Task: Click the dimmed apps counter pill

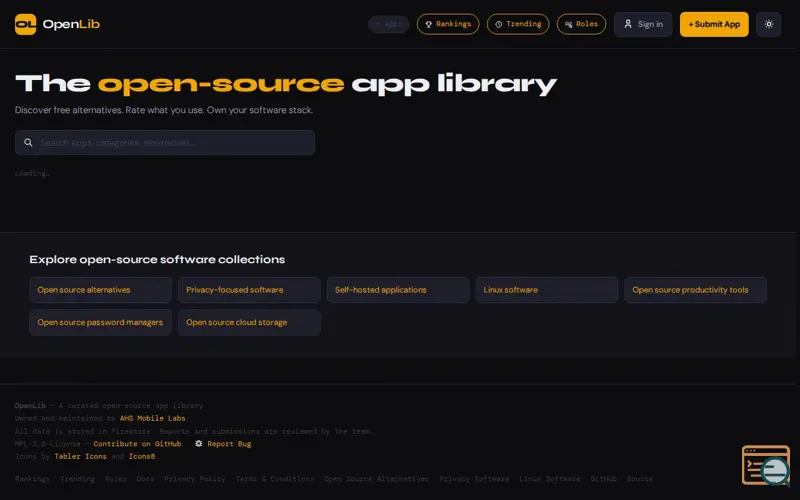Action: pos(388,24)
